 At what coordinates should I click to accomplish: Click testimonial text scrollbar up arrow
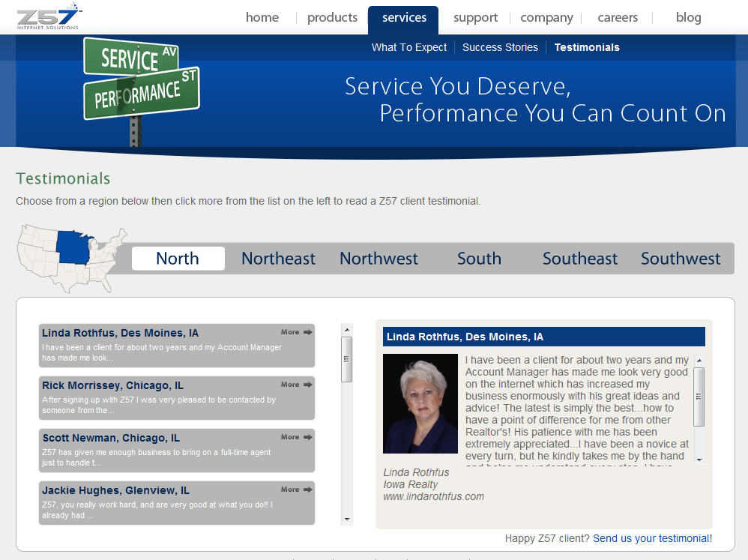(x=699, y=361)
